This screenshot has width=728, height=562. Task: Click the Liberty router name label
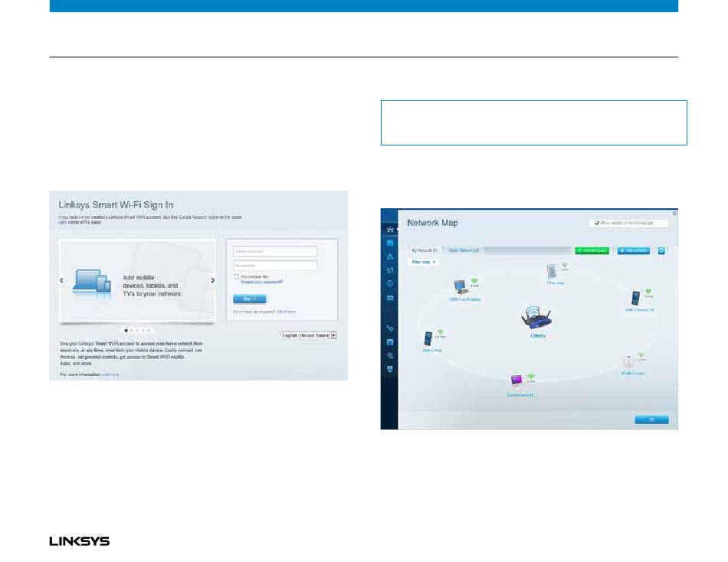[x=538, y=335]
